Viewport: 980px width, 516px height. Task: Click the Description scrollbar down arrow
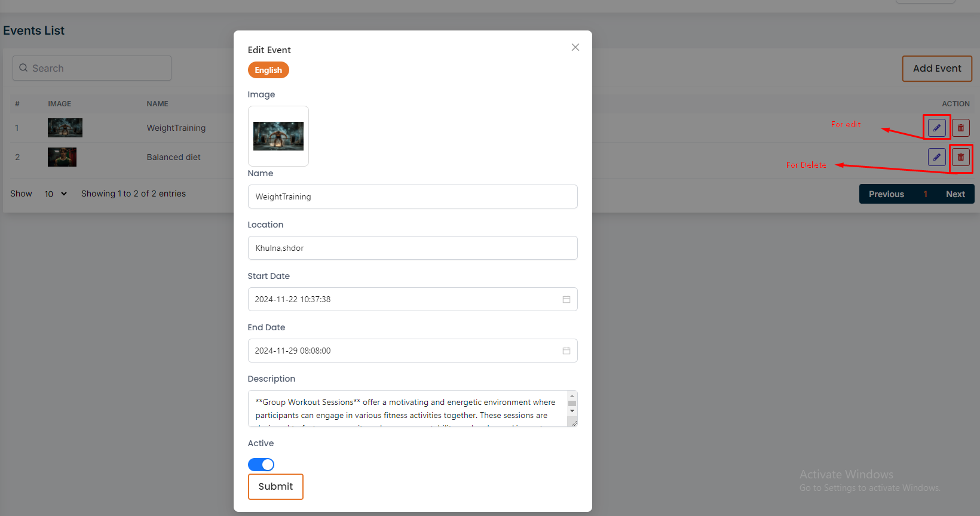click(x=572, y=411)
